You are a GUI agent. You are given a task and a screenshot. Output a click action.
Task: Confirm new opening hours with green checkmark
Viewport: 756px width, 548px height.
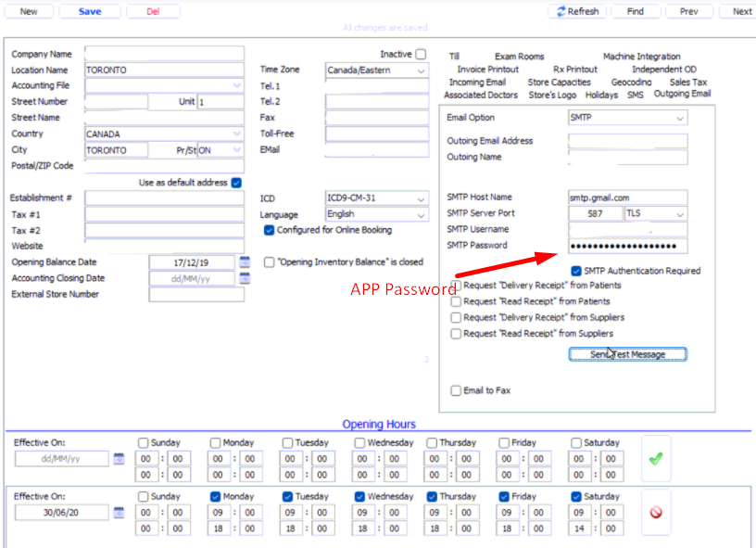coord(656,459)
